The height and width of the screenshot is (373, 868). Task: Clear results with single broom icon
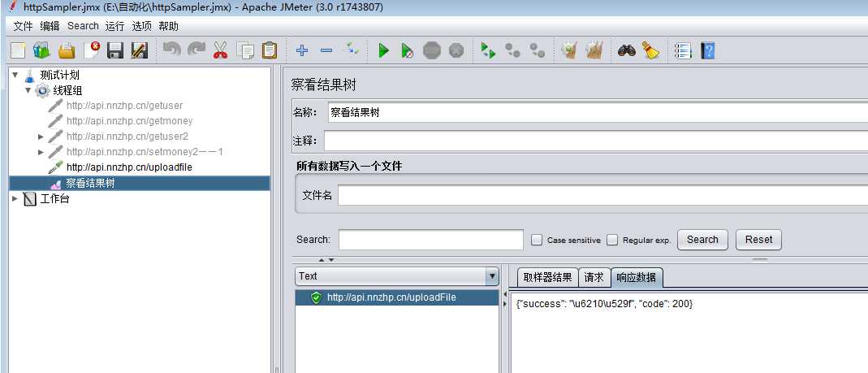click(569, 51)
